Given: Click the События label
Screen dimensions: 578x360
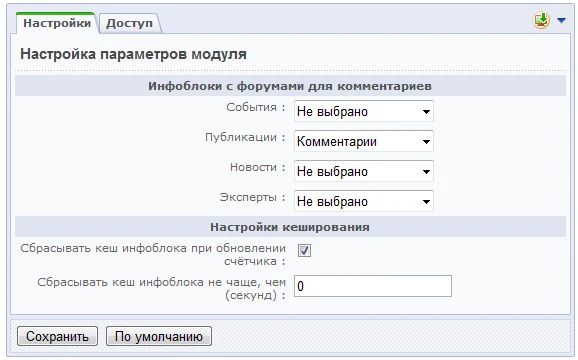Looking at the screenshot, I should point(256,107).
